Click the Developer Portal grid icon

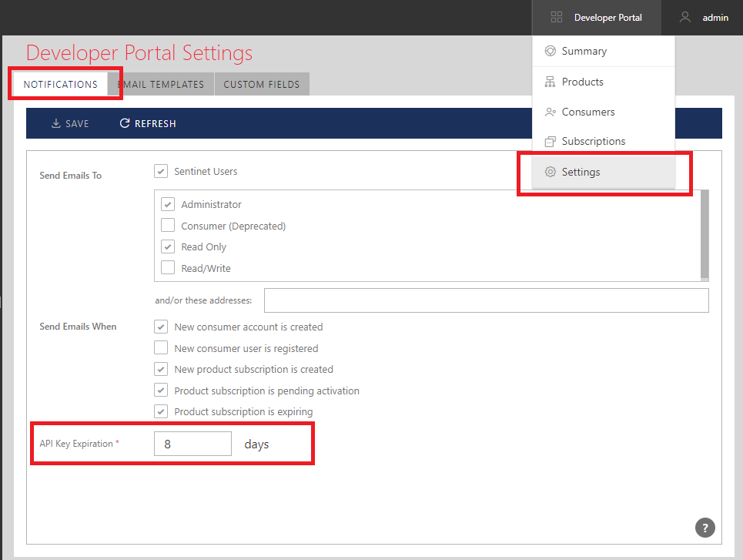pos(556,17)
